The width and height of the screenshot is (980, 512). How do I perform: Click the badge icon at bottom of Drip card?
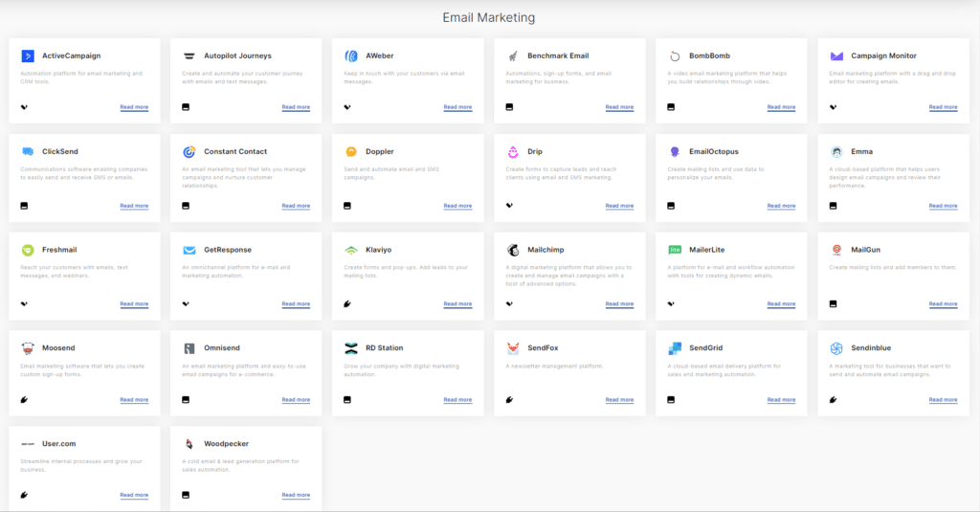[x=509, y=205]
